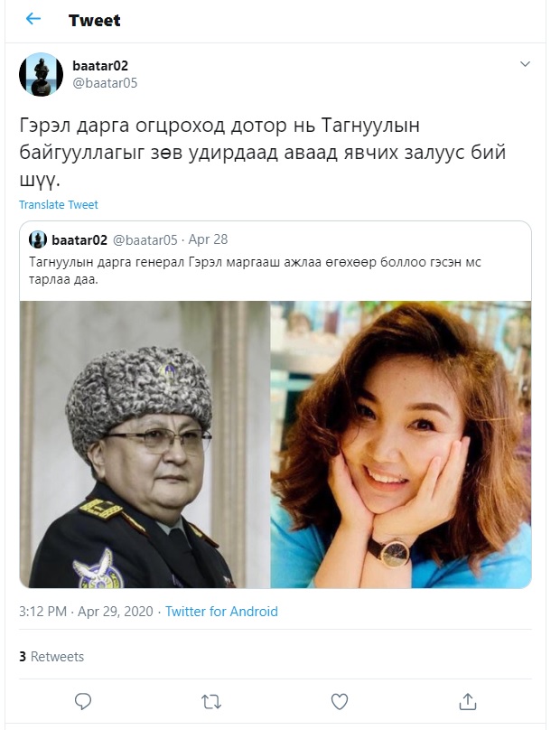Open baatar02 display name in main tweet
This screenshot has height=730, width=560.
coord(100,66)
